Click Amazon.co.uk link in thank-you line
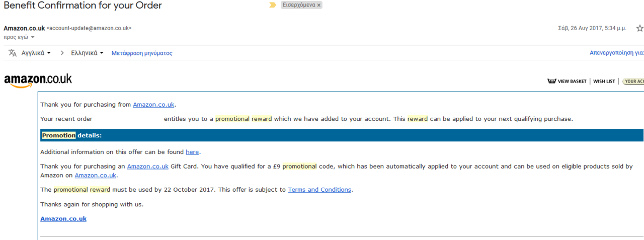Viewport: 644px width, 240px height. [153, 105]
